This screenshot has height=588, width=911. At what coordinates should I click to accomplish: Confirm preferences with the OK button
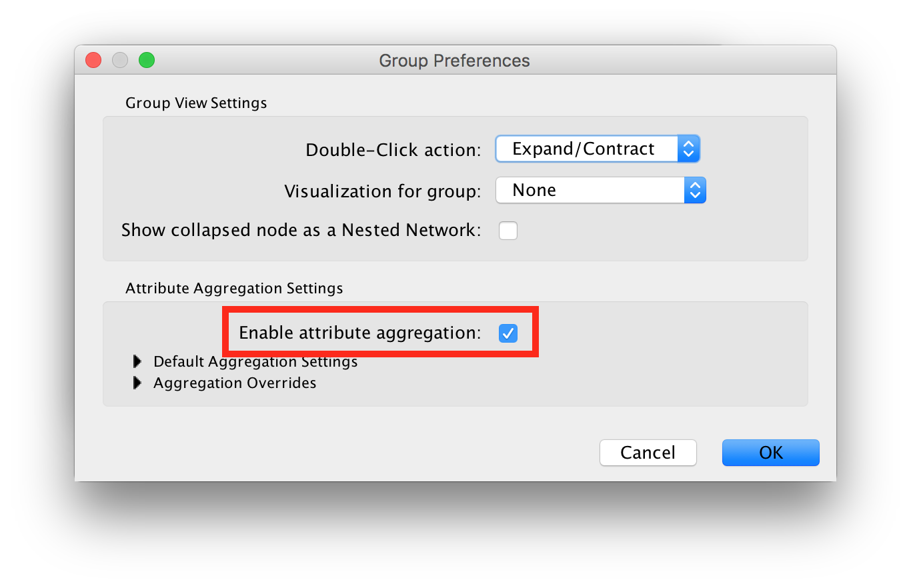770,453
